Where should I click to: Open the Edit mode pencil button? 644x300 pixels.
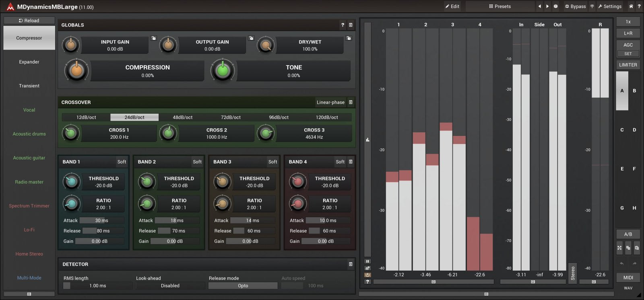tap(452, 6)
